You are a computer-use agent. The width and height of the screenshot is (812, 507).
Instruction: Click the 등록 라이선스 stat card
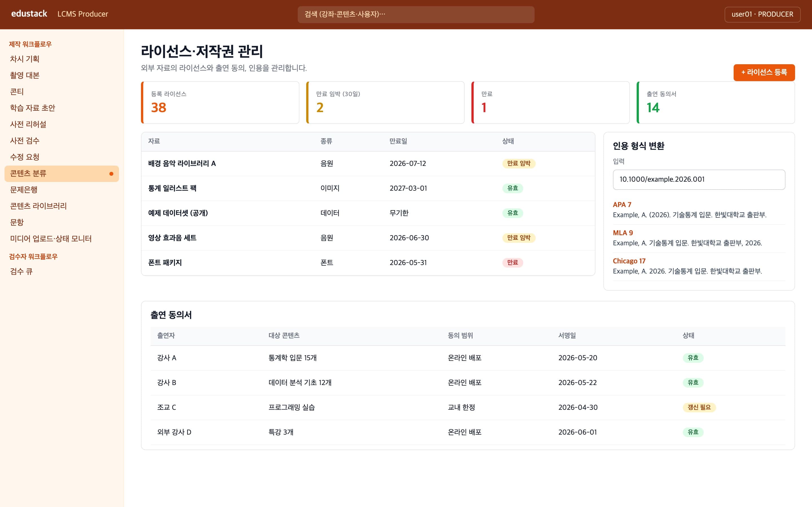(220, 103)
